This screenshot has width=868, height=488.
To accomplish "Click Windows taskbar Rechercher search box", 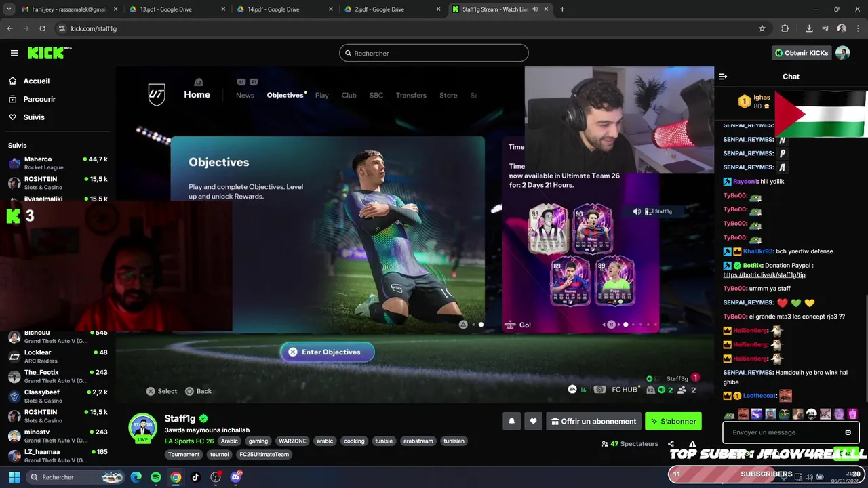I will click(77, 477).
